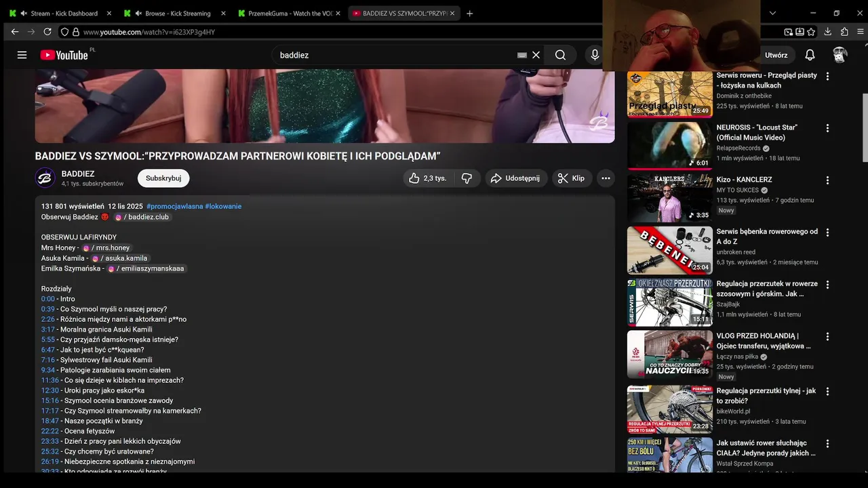Viewport: 868px width, 488px height.
Task: Open emiliaszymanskaaa Instagram link
Action: [x=146, y=268]
